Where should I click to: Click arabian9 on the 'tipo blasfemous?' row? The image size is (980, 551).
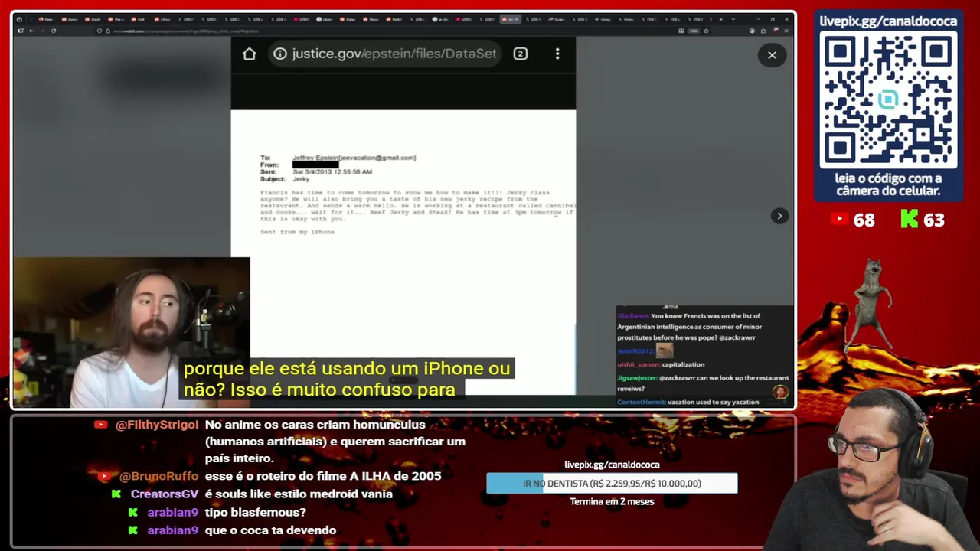(x=173, y=513)
